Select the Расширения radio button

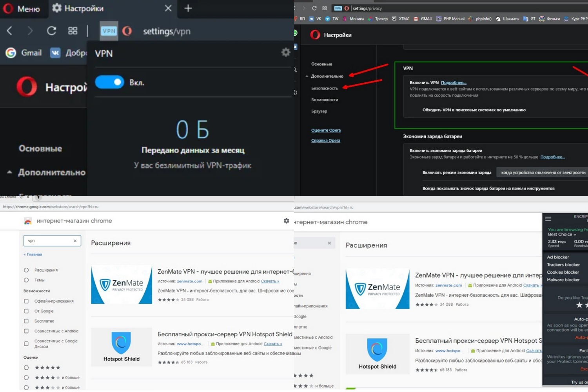pos(26,270)
